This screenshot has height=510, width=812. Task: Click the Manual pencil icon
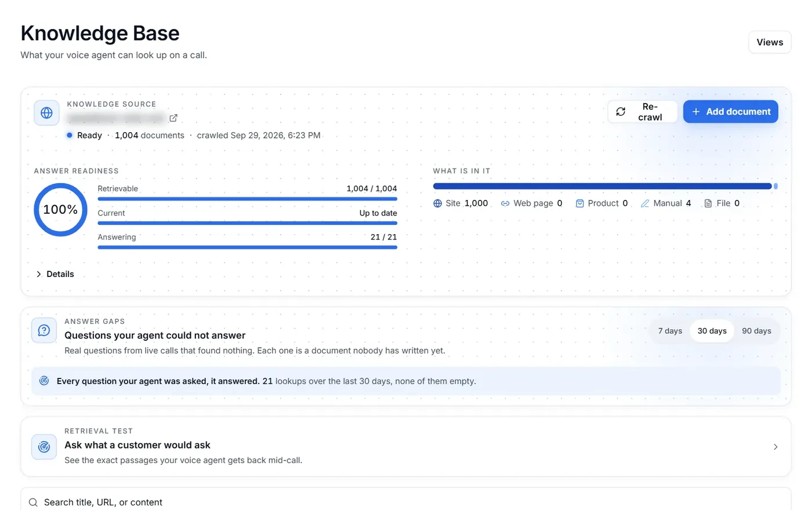[645, 203]
